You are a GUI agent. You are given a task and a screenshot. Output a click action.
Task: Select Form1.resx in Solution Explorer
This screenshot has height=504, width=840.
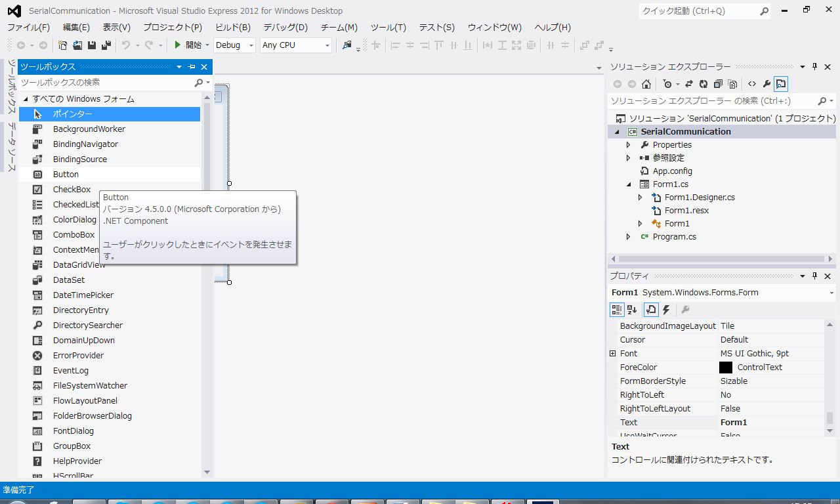(686, 210)
